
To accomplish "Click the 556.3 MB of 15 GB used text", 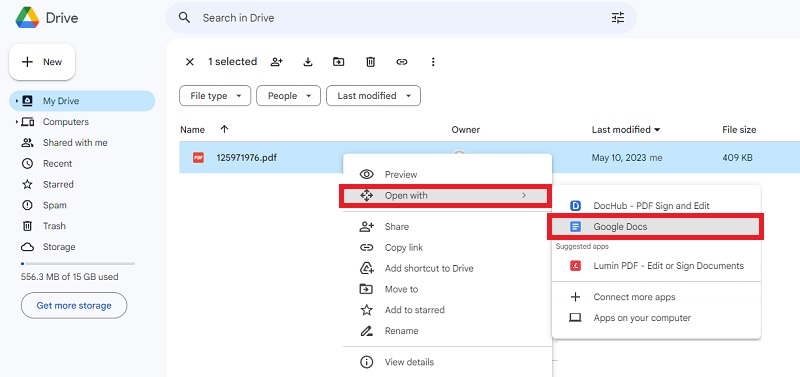I will [69, 277].
